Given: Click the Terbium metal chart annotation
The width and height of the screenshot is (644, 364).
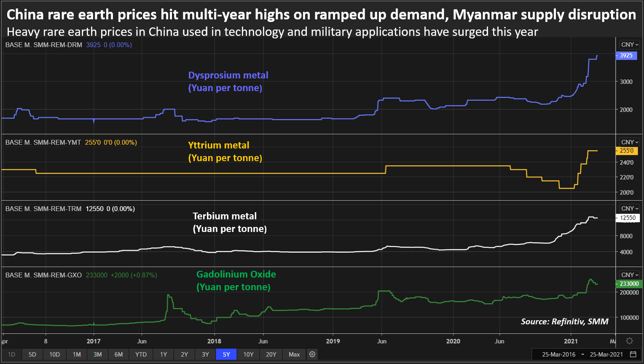Looking at the screenshot, I should (x=230, y=222).
